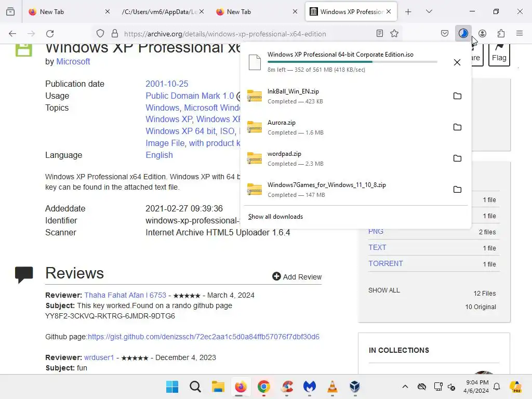532x399 pixels.
Task: Open VirtualBox from the taskbar
Action: (355, 387)
